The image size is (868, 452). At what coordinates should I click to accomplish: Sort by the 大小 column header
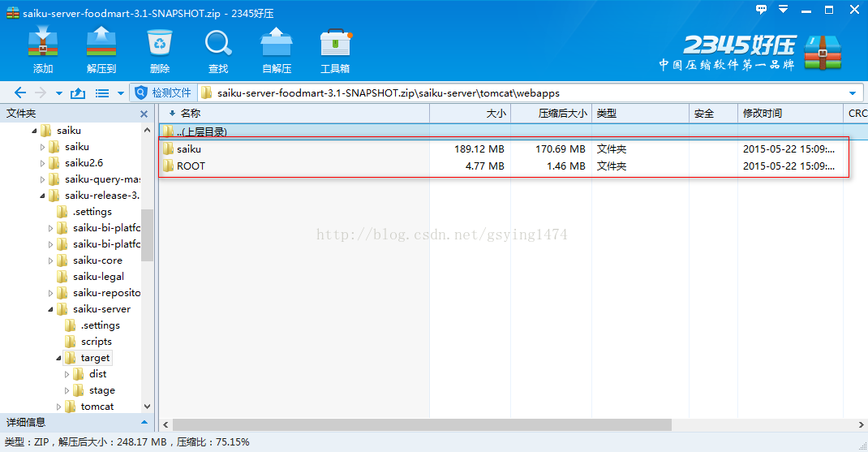470,113
